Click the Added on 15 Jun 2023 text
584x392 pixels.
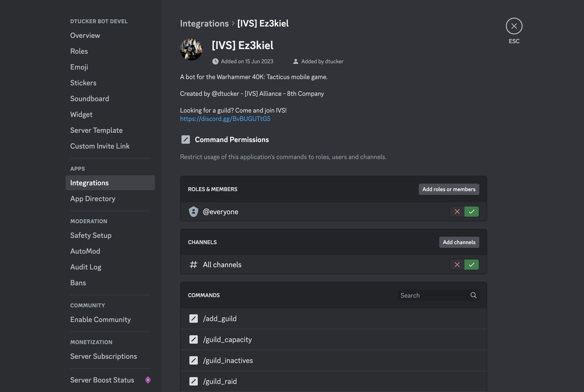click(247, 62)
